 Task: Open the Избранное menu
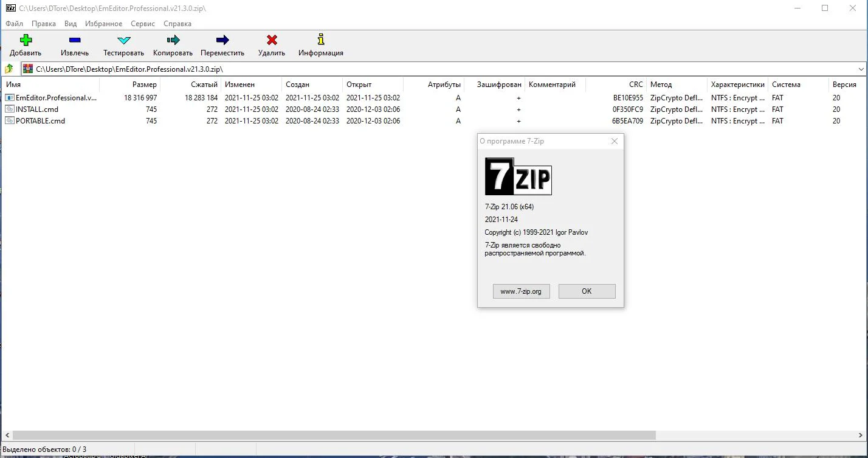(x=104, y=23)
